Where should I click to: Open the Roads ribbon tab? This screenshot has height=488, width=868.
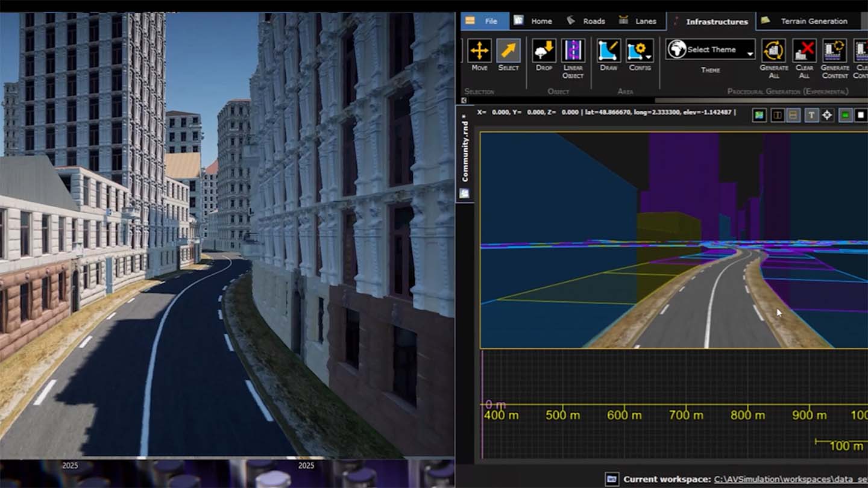coord(594,20)
